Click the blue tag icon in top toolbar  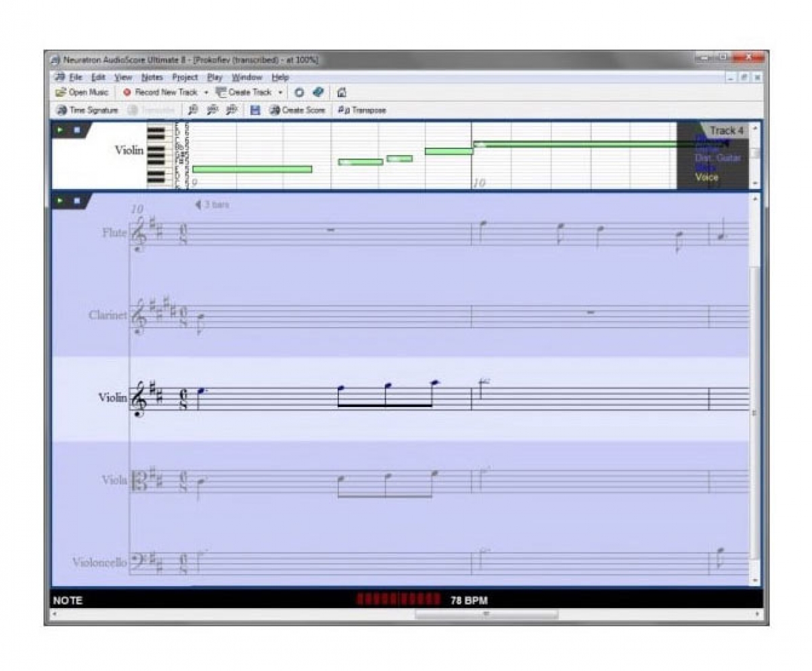click(x=317, y=93)
